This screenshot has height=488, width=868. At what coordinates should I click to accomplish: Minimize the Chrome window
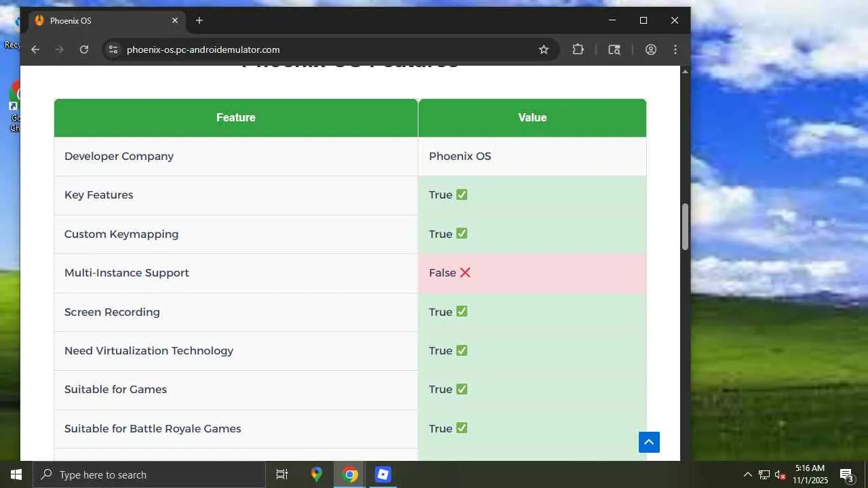(x=612, y=20)
